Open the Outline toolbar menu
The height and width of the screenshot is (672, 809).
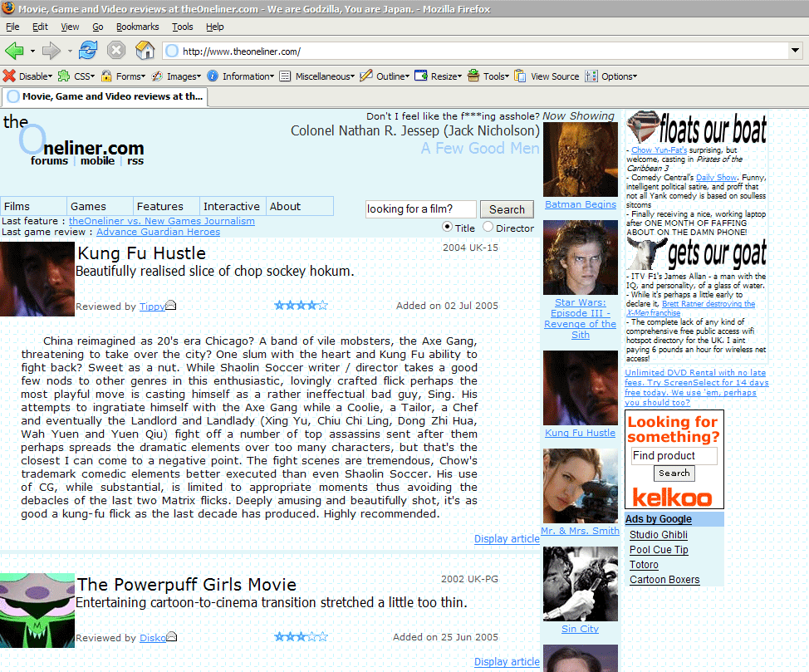pyautogui.click(x=385, y=76)
